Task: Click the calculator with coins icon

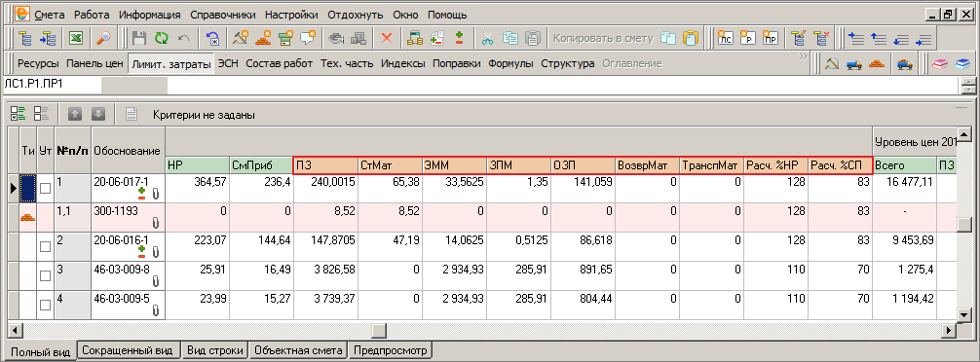Action: click(x=414, y=39)
